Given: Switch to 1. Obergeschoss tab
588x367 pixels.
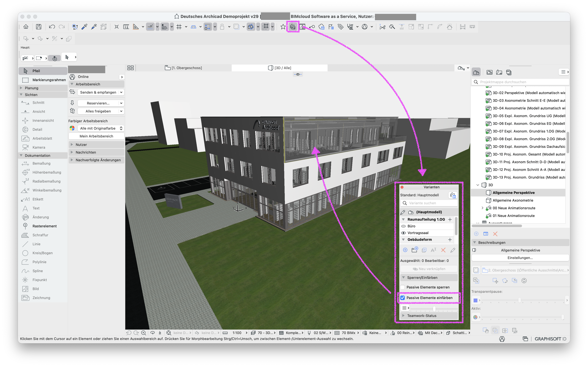Looking at the screenshot, I should [183, 68].
